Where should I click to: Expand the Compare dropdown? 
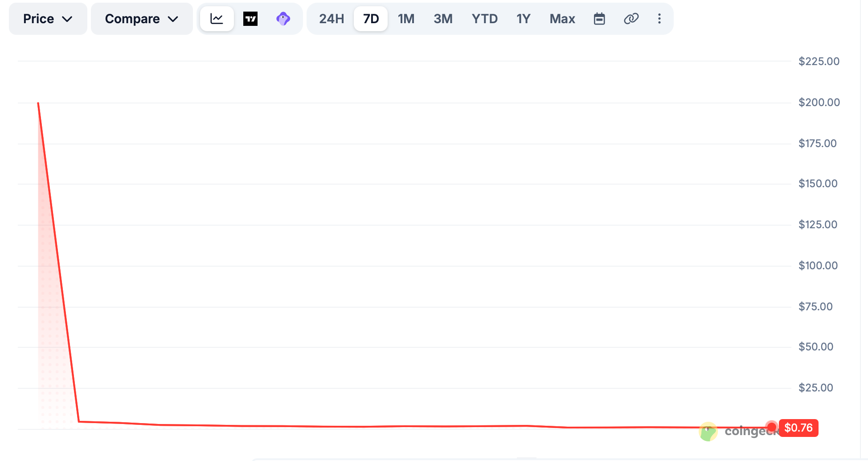142,19
